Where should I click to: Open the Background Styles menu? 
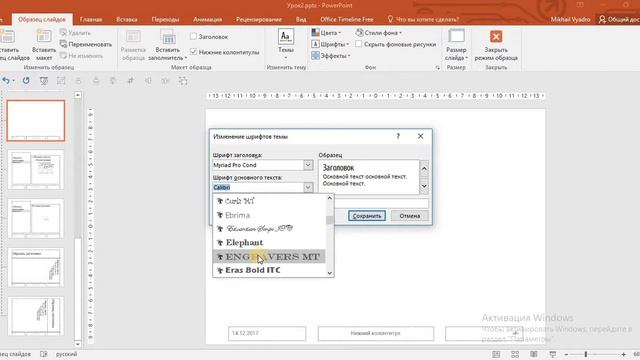pos(379,33)
